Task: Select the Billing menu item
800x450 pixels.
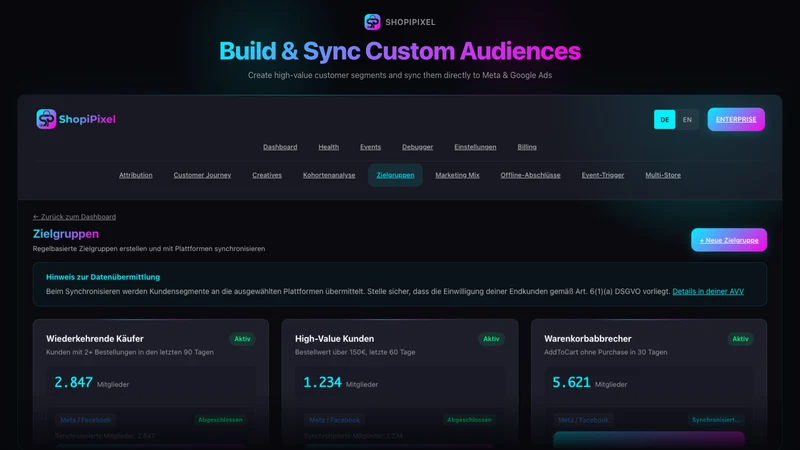Action: pos(527,147)
